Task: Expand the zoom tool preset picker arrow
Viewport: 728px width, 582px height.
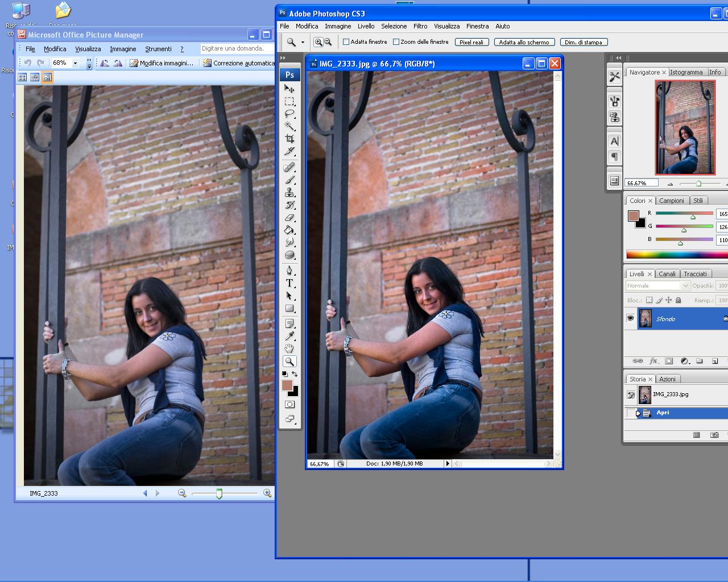Action: tap(303, 42)
